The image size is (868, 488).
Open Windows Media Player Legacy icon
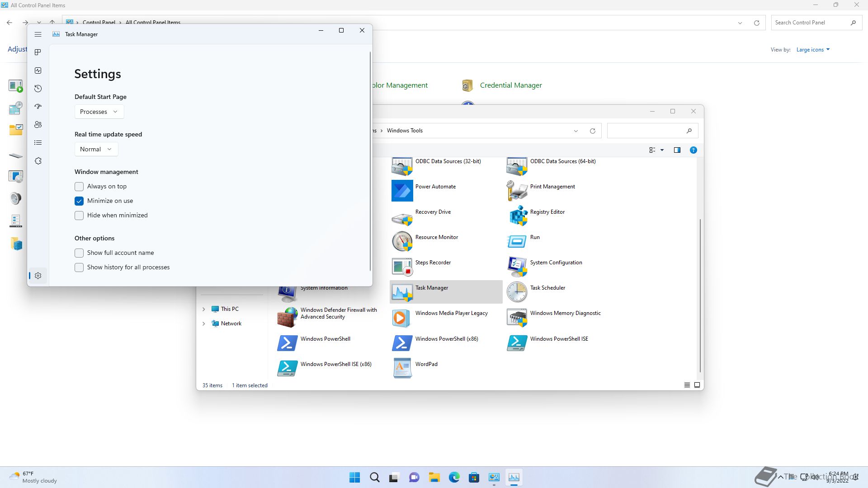402,318
